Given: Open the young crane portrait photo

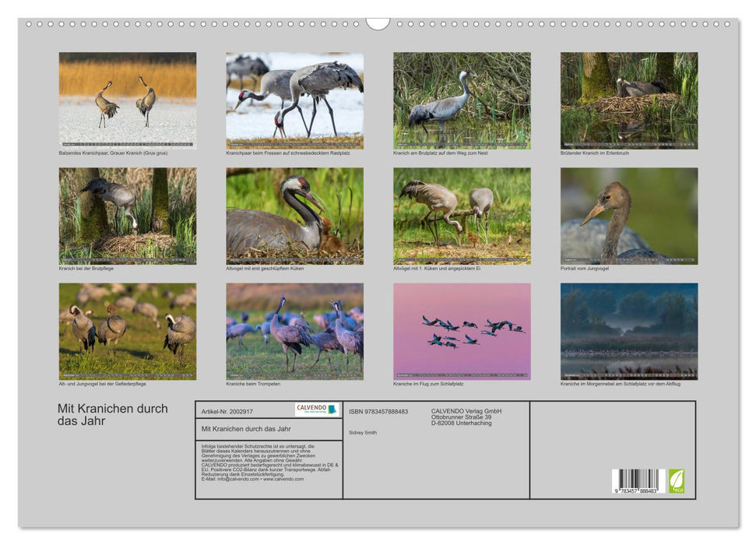Looking at the screenshot, I should pyautogui.click(x=629, y=216).
